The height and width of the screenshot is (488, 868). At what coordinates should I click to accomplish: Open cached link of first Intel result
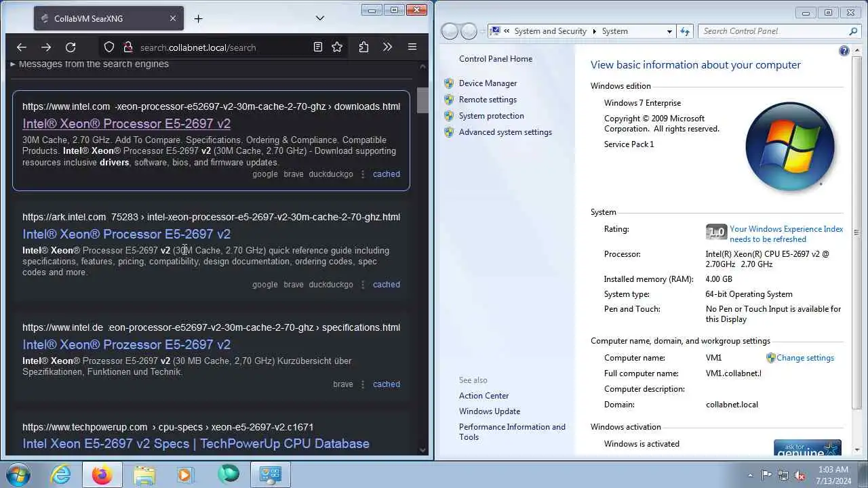click(x=387, y=174)
